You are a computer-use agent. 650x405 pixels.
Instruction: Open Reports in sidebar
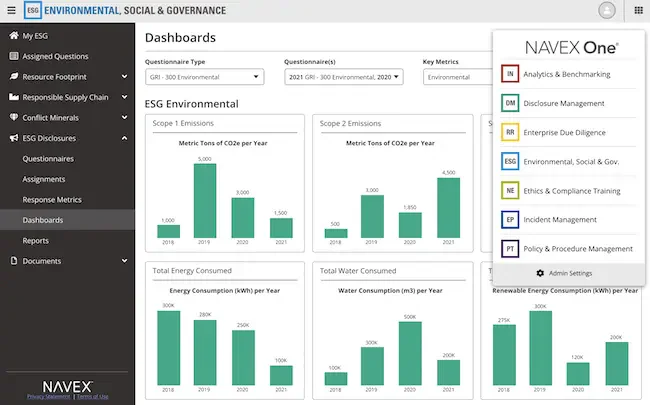(35, 240)
